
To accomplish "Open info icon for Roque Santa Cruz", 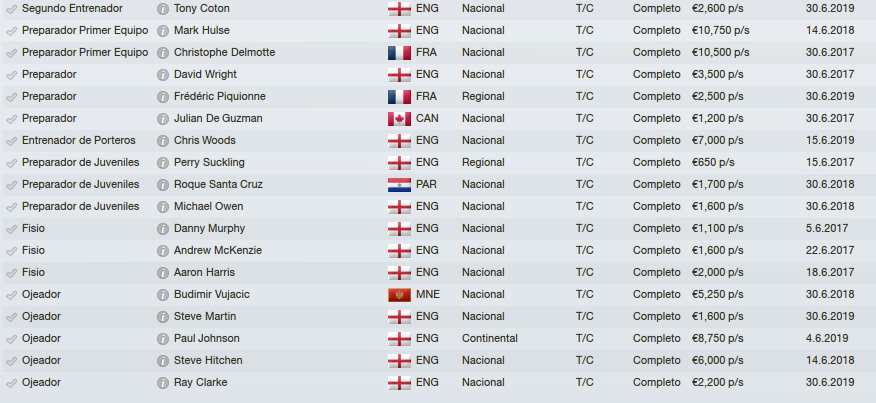I will 163,185.
